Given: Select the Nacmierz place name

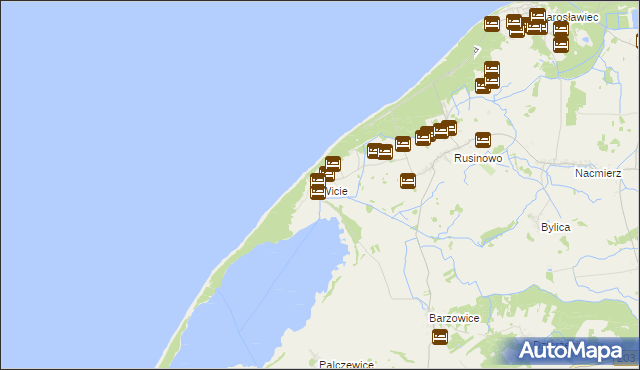Looking at the screenshot, I should coord(598,173).
